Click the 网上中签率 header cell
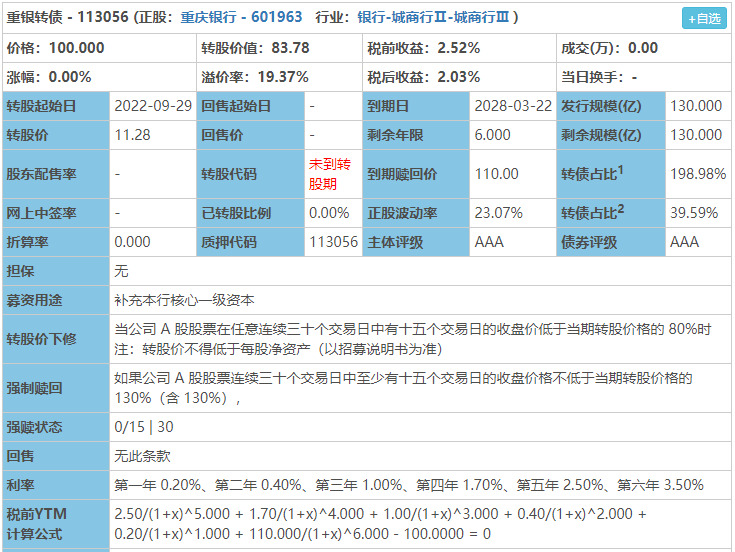The image size is (735, 552). click(x=56, y=213)
